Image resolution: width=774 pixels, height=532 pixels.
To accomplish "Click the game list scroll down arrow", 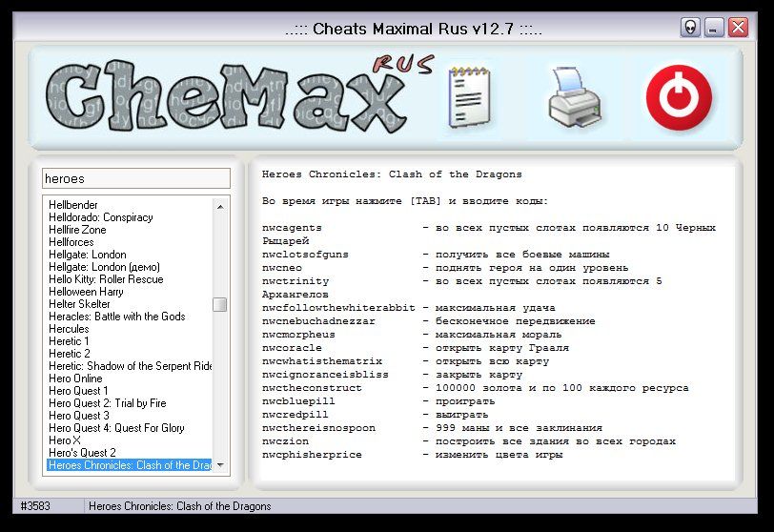I will pos(220,465).
